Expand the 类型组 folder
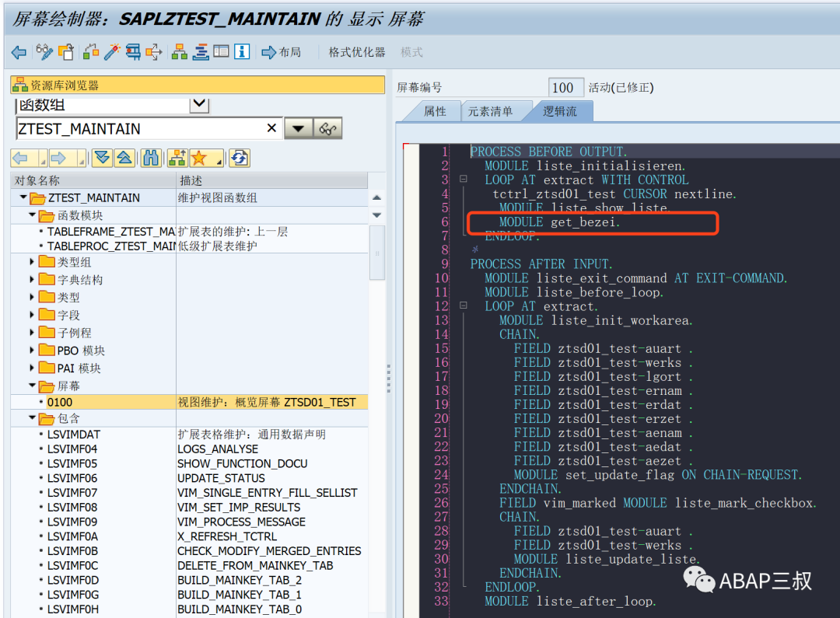The height and width of the screenshot is (618, 840). (32, 262)
